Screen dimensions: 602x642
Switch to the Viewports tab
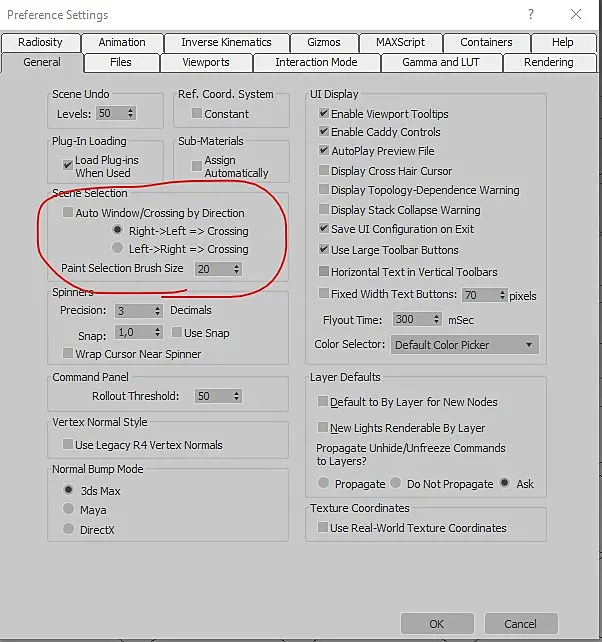(x=206, y=63)
